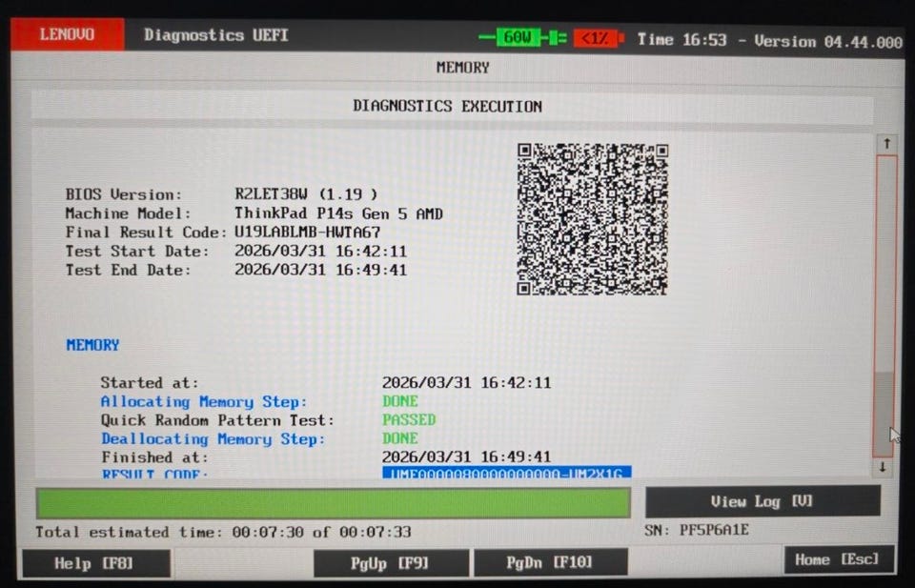
Task: Click the serial number SN: PF5P6A1E
Action: point(697,530)
